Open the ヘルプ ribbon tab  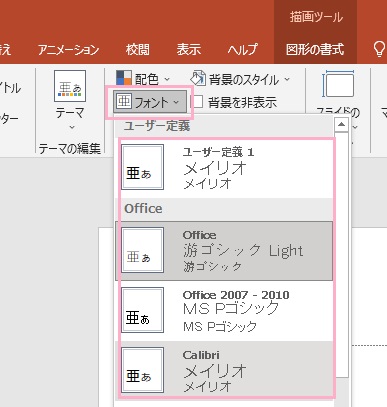(x=243, y=50)
